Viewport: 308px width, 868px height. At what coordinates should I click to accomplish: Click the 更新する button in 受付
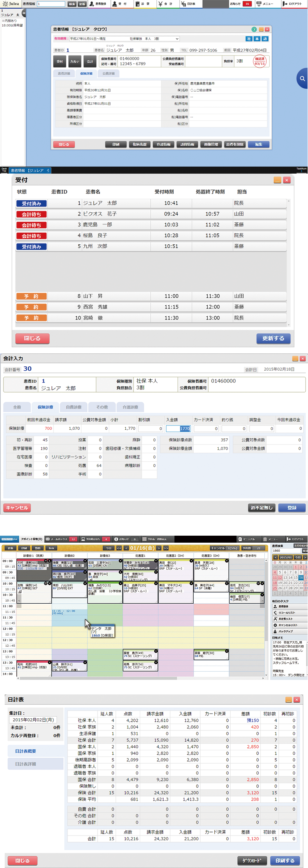point(273,338)
